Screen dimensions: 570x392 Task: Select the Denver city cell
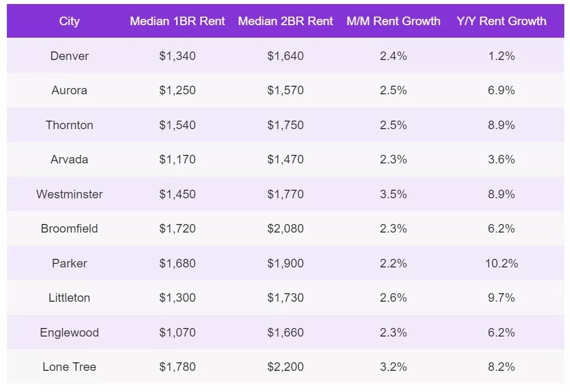point(69,56)
